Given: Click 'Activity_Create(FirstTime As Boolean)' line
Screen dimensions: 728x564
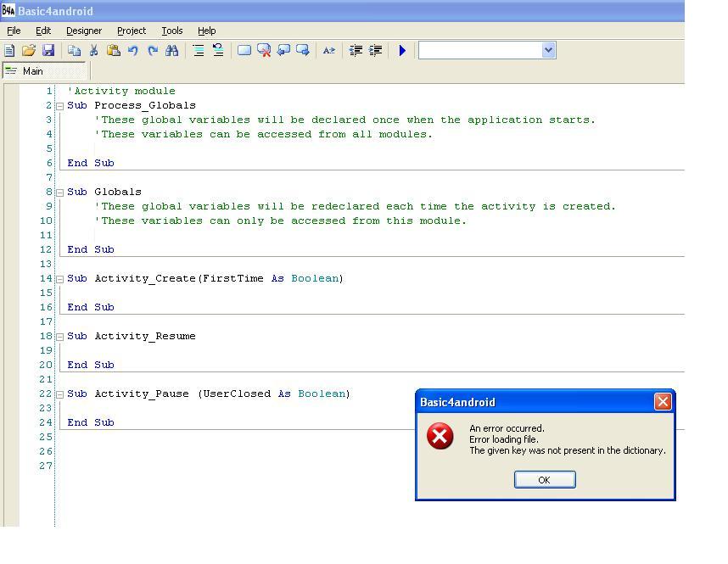Looking at the screenshot, I should (205, 278).
